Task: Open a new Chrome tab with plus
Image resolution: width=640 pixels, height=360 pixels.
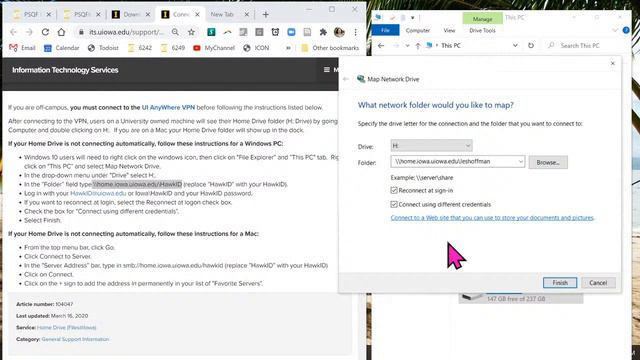Action: 265,15
